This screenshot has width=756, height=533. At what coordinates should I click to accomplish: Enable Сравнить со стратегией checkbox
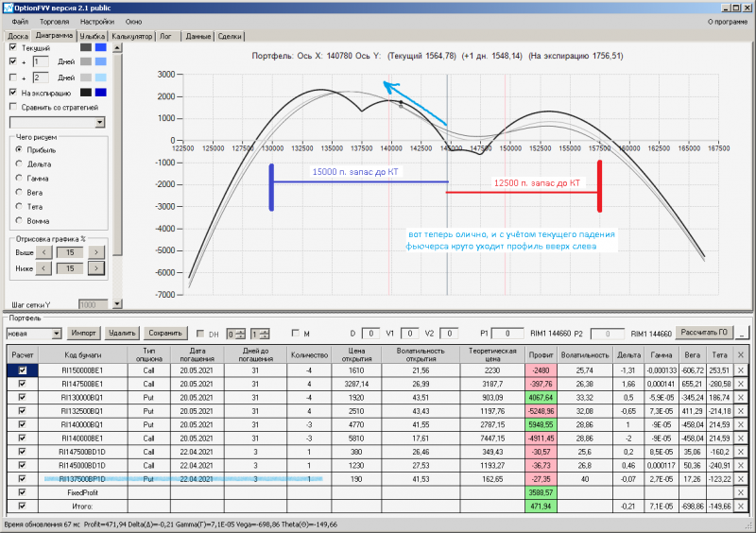(x=13, y=107)
